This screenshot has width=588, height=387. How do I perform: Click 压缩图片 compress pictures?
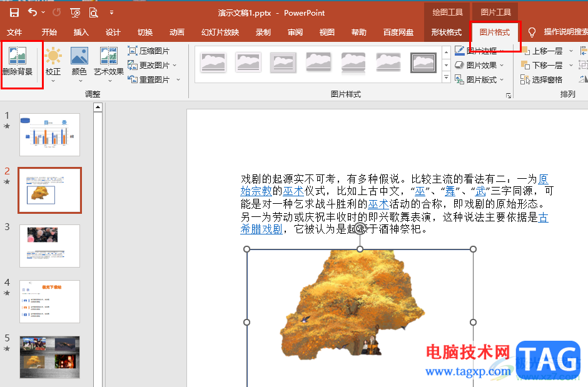(x=149, y=51)
